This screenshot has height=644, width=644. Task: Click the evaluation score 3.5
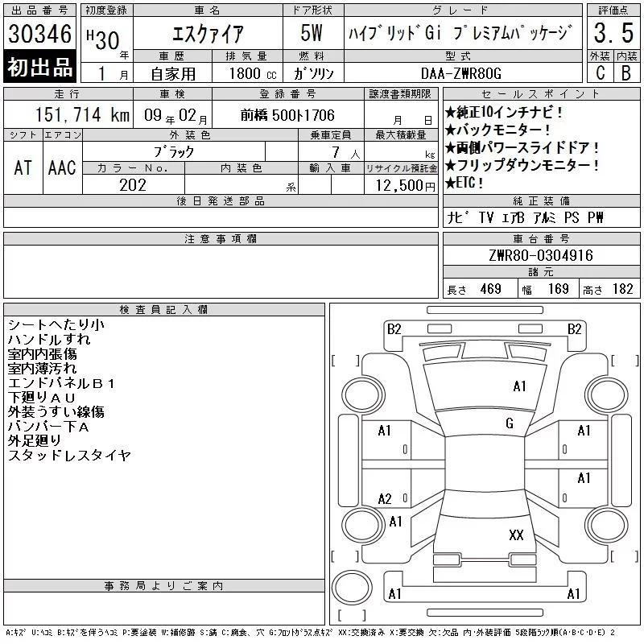[x=613, y=33]
